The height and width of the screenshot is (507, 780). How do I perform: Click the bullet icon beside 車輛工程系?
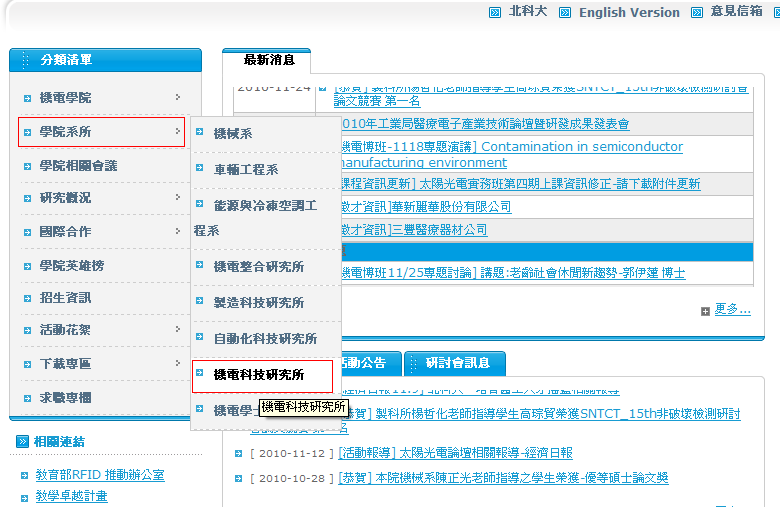tap(199, 168)
